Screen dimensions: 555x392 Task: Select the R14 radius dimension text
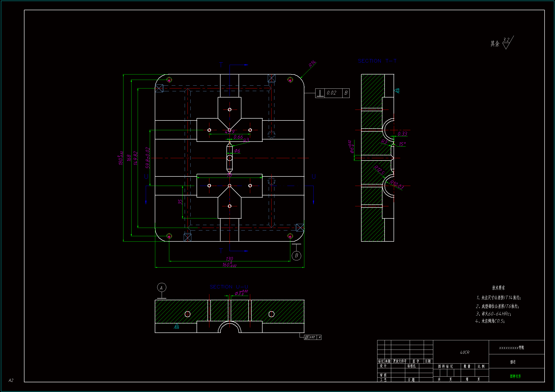[x=312, y=64]
